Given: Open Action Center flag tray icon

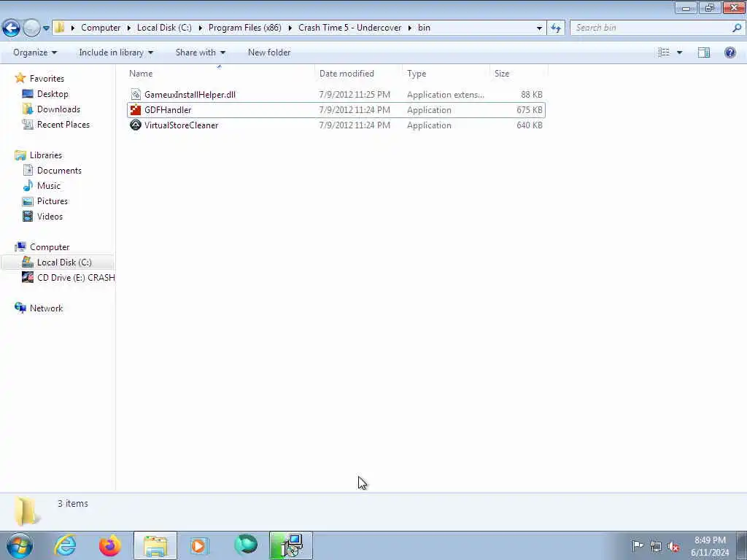Looking at the screenshot, I should [638, 545].
